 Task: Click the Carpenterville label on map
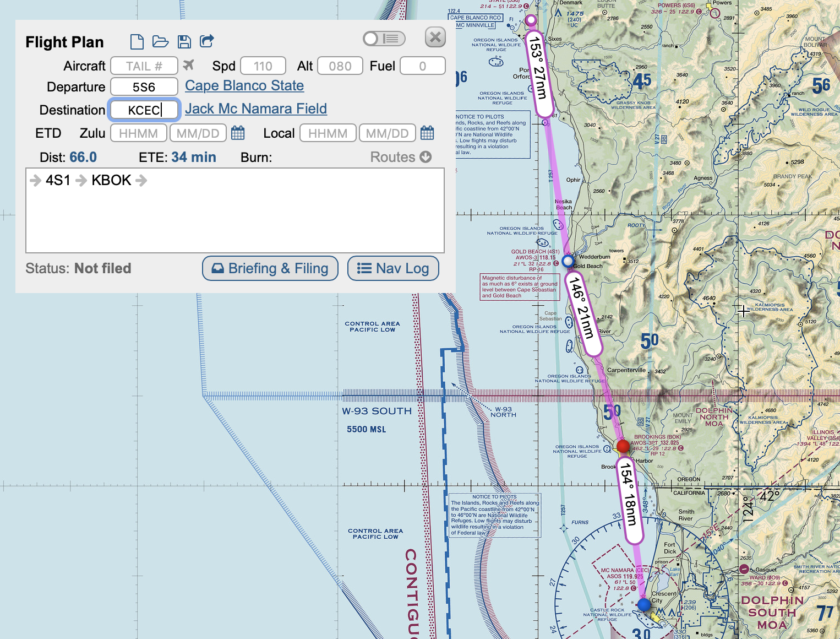[626, 370]
